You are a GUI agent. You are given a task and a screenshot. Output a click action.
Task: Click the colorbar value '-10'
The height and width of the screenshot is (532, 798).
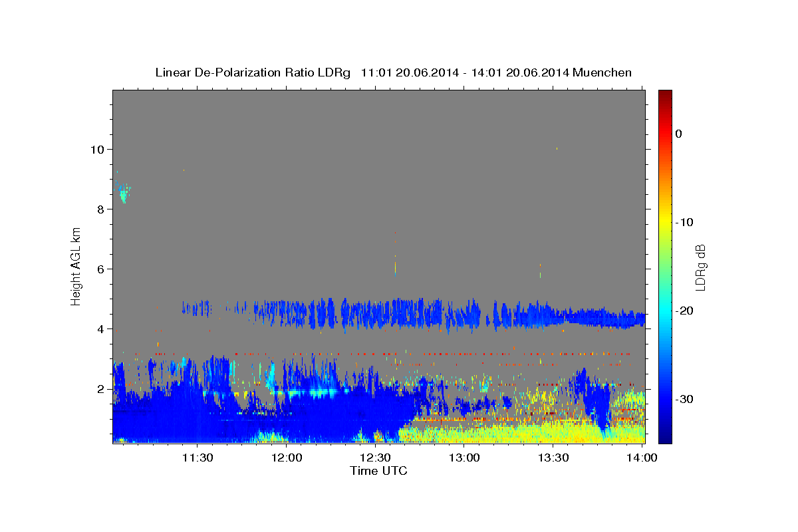[685, 222]
